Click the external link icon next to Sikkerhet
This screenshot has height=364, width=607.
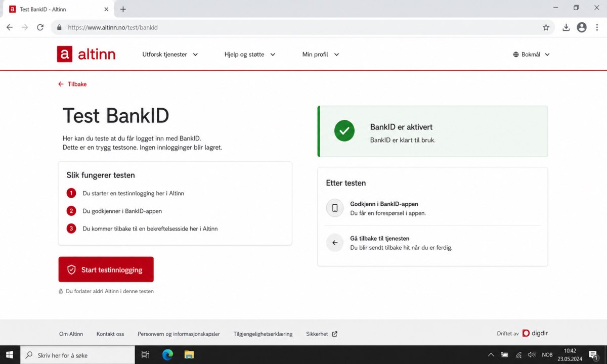tap(334, 334)
